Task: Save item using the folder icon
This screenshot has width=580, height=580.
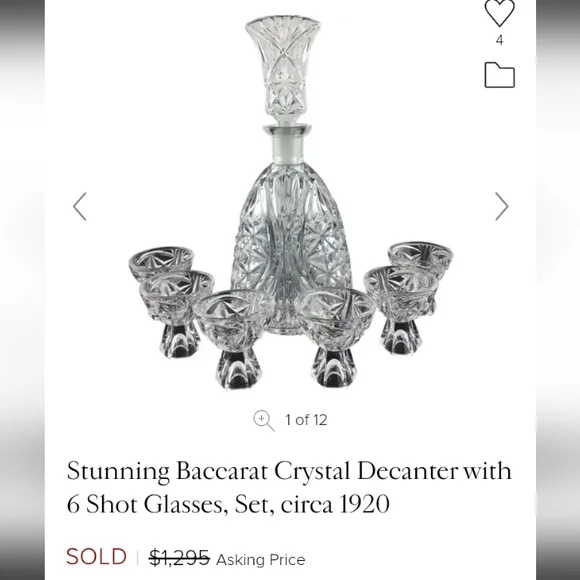Action: pos(499,75)
